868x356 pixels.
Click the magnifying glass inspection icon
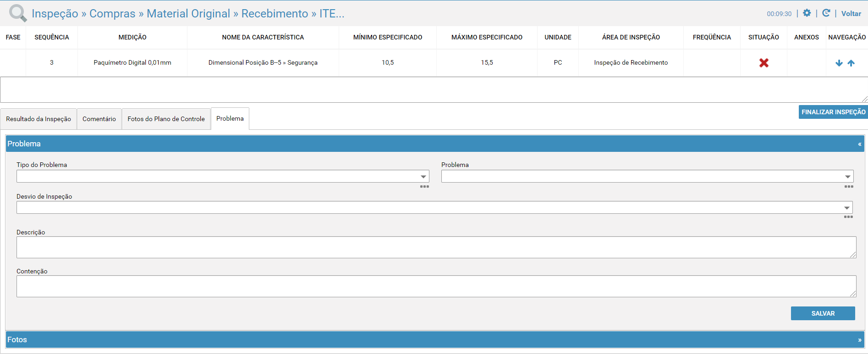(x=18, y=13)
